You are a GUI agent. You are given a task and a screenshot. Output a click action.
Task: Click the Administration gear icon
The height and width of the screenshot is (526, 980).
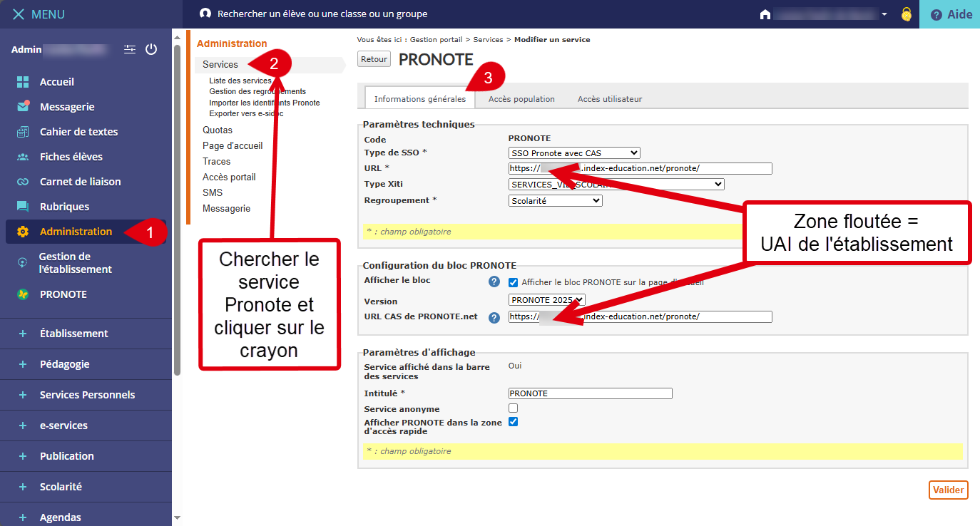[x=23, y=232]
